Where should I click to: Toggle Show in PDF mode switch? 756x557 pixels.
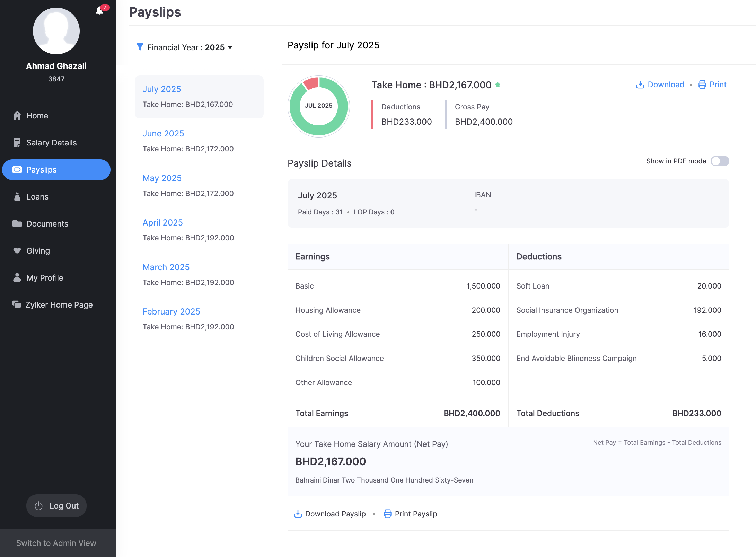[x=720, y=161]
